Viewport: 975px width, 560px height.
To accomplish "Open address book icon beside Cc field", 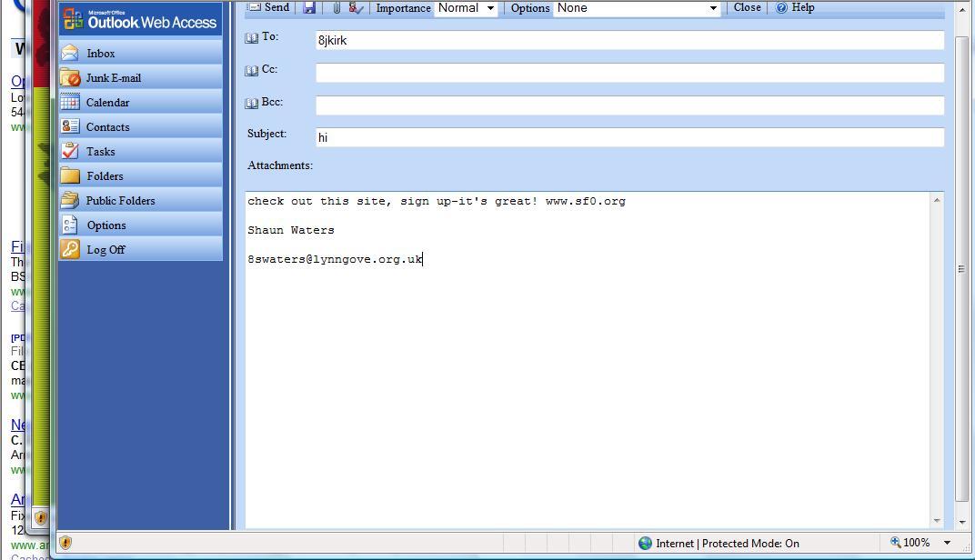I will tap(252, 71).
